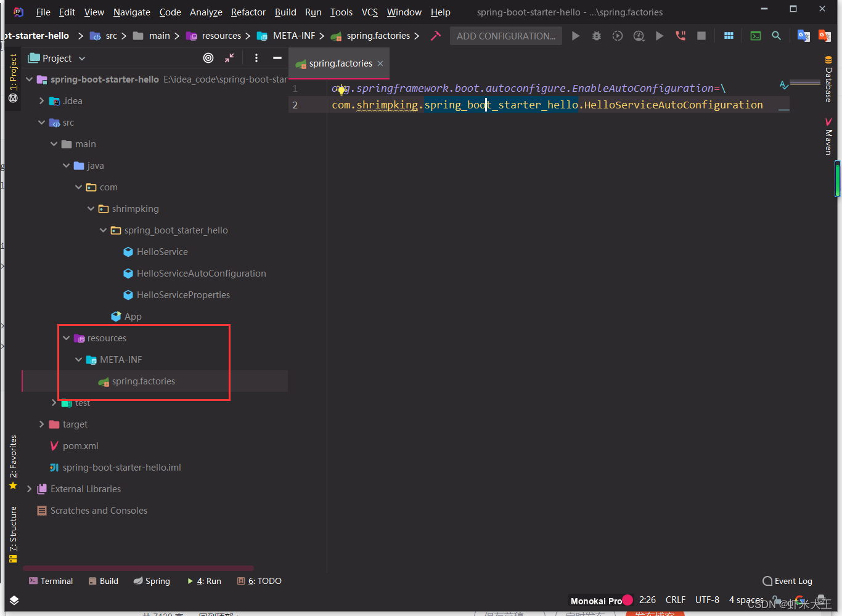
Task: Locate current file with target icon
Action: point(208,58)
